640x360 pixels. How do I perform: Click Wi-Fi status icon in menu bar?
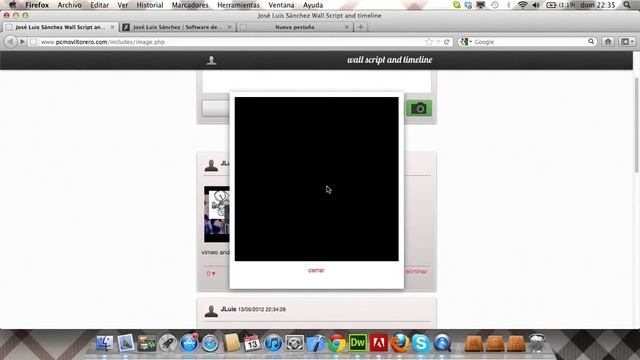[x=522, y=5]
